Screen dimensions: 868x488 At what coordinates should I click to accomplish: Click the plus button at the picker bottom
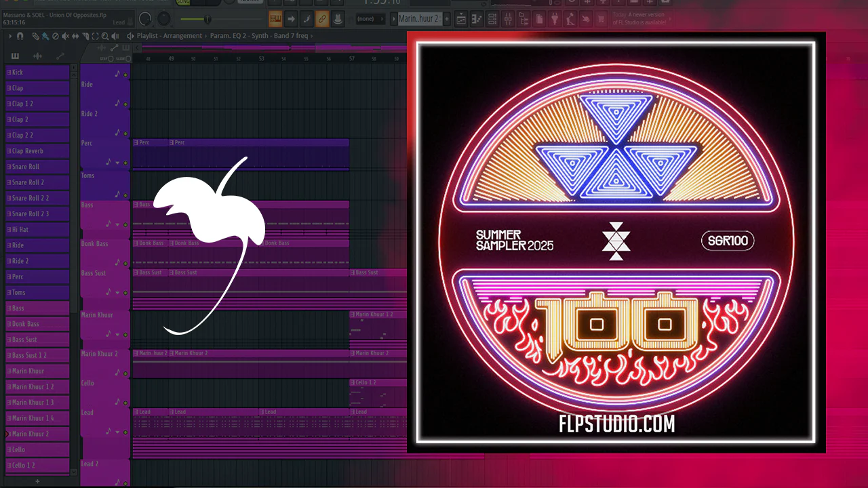(x=37, y=481)
